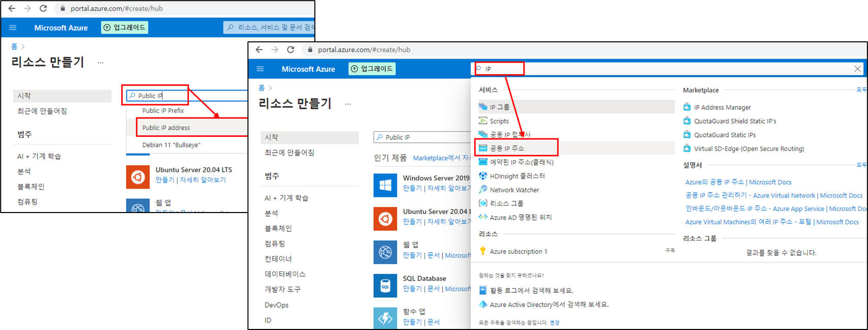
Task: Click Network Watcher icon
Action: tap(483, 190)
